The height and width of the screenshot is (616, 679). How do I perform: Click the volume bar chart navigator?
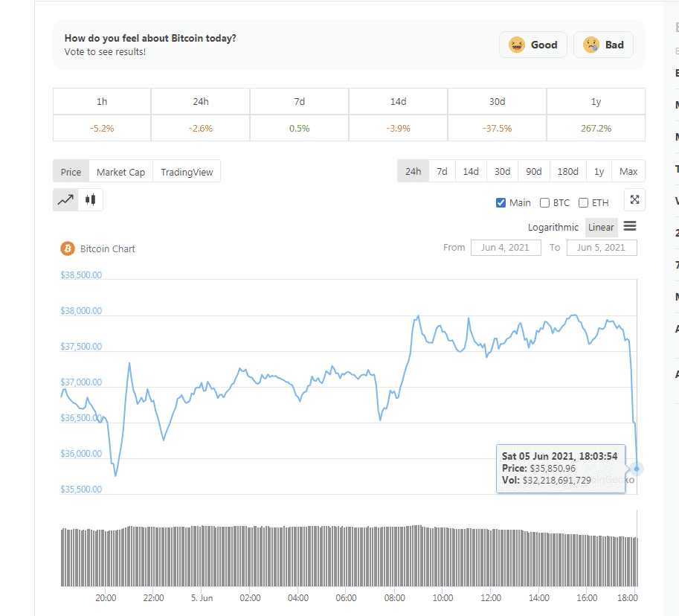pyautogui.click(x=348, y=556)
